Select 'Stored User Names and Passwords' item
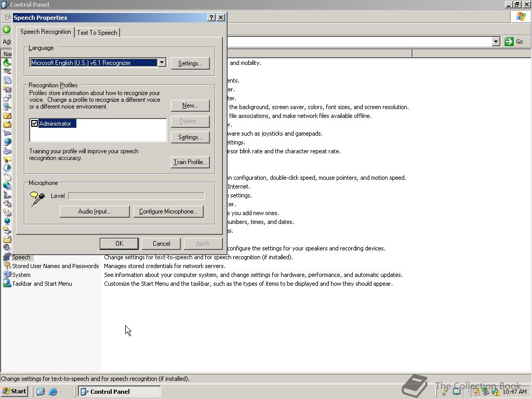The width and height of the screenshot is (532, 399). [55, 266]
